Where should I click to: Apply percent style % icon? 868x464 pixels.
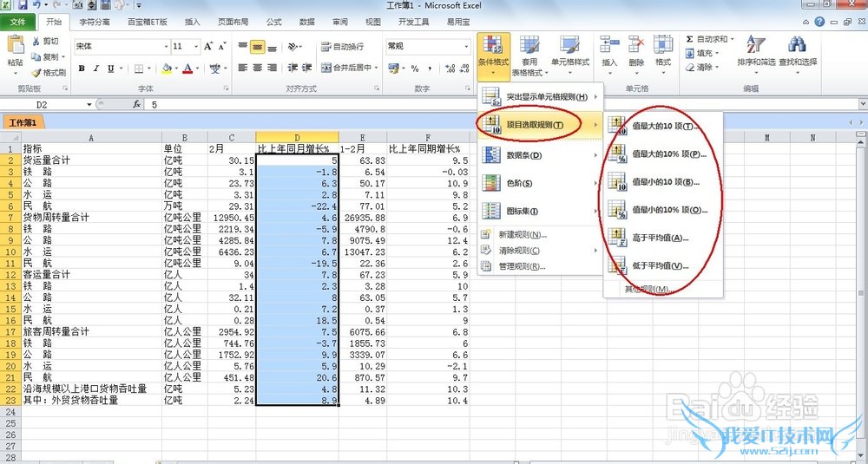[x=415, y=68]
